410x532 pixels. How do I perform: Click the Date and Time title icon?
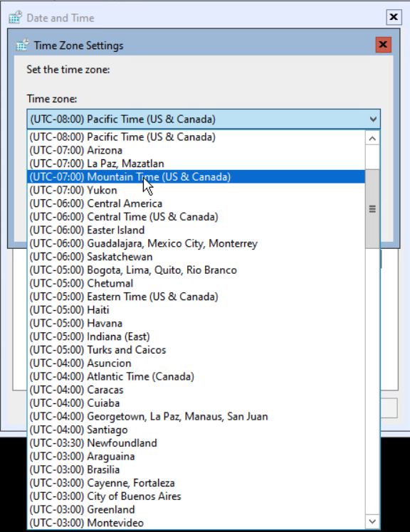pyautogui.click(x=15, y=17)
